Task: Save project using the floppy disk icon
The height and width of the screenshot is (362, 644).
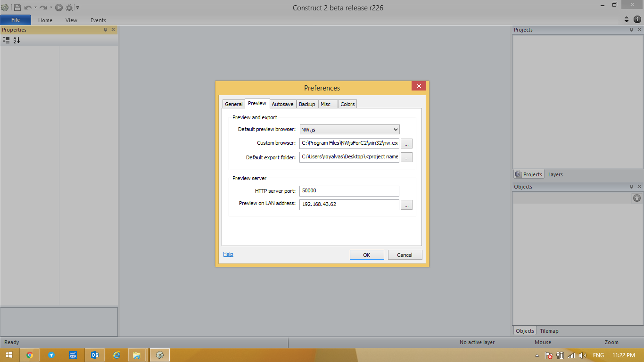Action: [17, 8]
